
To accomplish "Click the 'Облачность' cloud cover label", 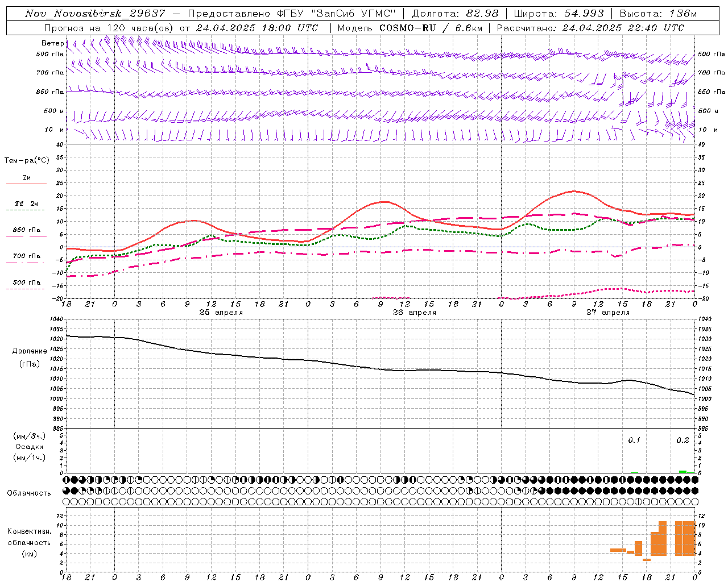I will [x=29, y=493].
